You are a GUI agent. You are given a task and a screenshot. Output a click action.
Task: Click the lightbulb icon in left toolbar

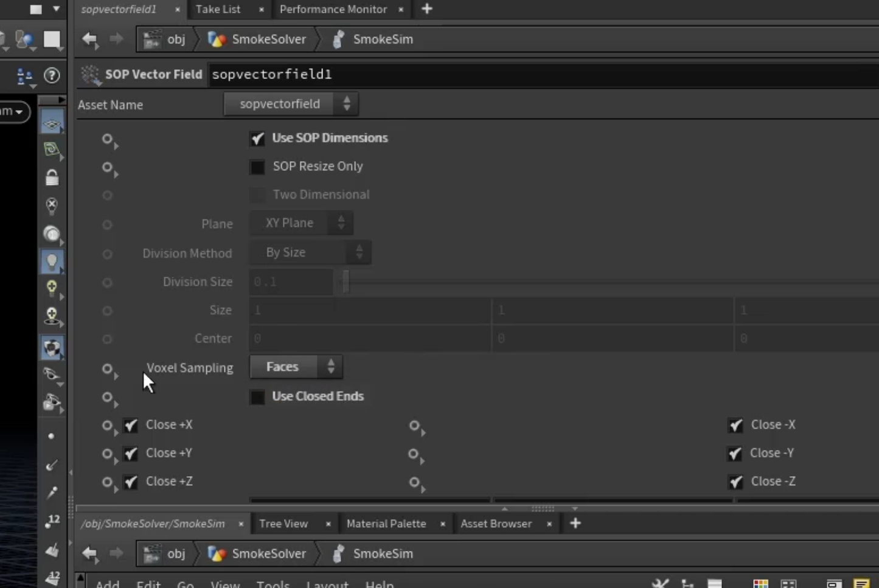pyautogui.click(x=52, y=262)
